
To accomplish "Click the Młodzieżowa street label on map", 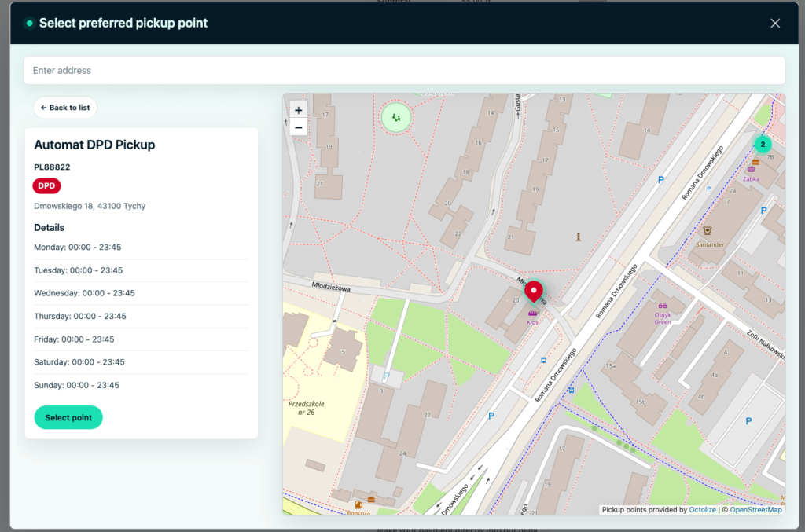I will 331,287.
